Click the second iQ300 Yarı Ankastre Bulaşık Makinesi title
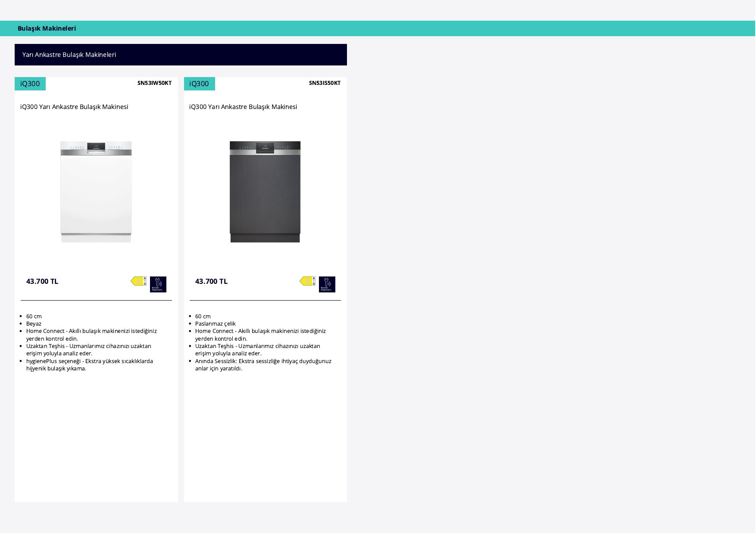Screen dimensions: 756x534 243,107
